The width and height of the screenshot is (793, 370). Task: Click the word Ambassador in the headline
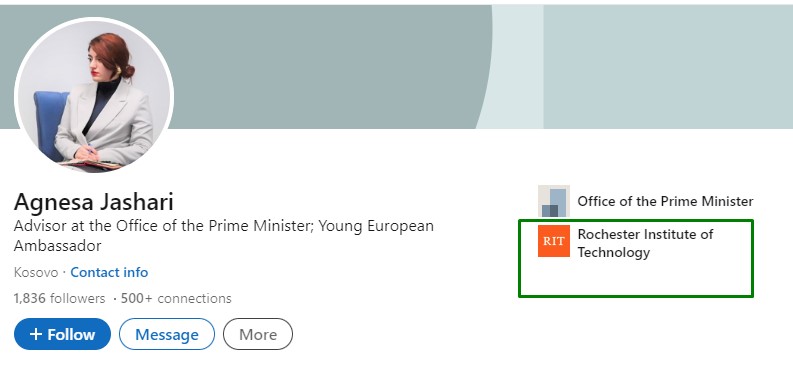[x=58, y=246]
